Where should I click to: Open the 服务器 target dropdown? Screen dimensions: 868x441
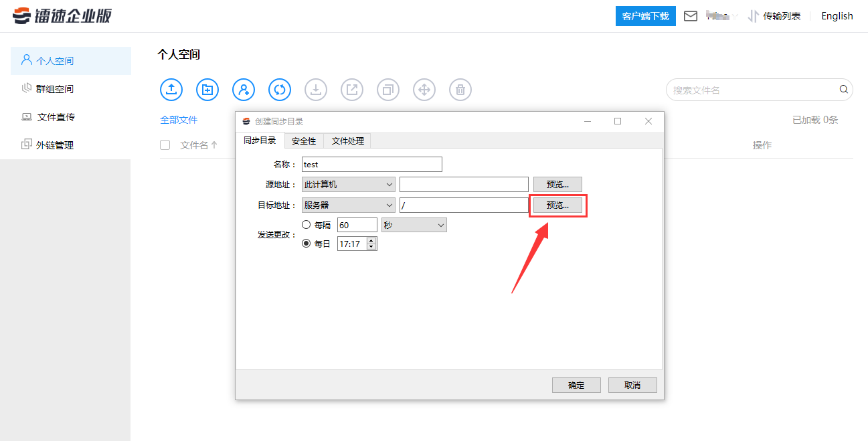tap(348, 204)
